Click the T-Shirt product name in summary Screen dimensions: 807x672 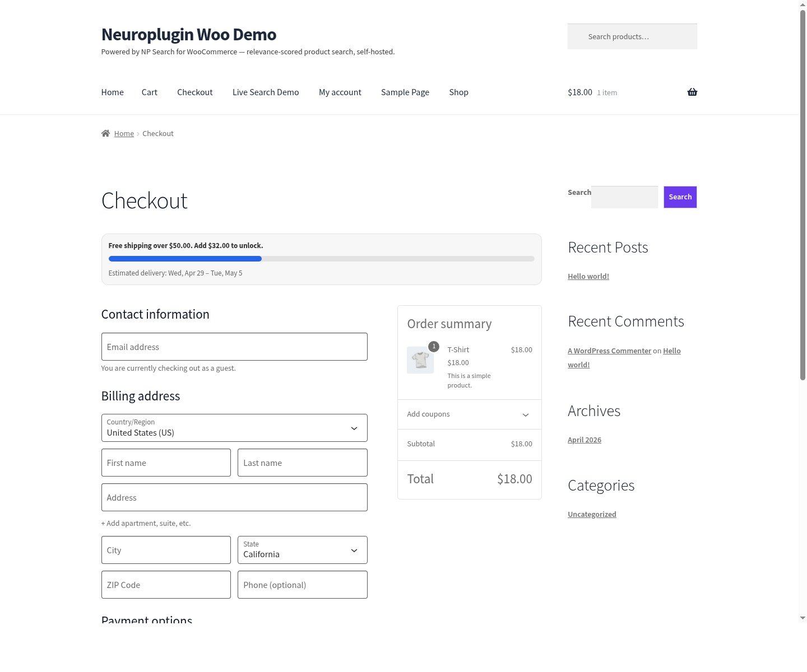point(458,349)
